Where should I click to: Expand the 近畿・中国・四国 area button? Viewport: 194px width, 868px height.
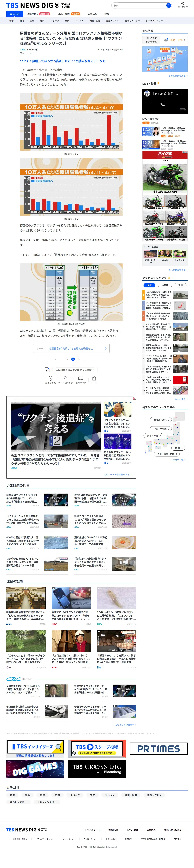(167, 454)
